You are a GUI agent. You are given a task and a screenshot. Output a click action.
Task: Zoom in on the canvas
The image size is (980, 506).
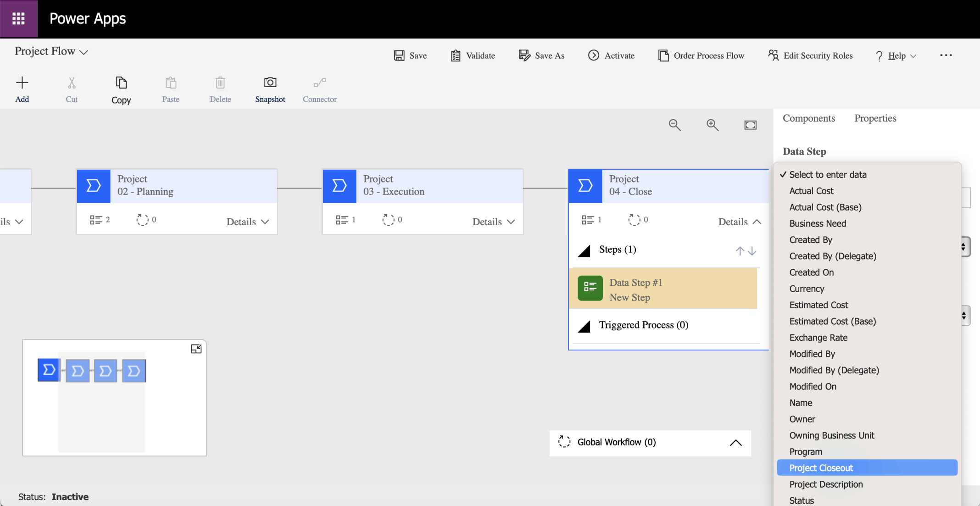click(x=712, y=125)
